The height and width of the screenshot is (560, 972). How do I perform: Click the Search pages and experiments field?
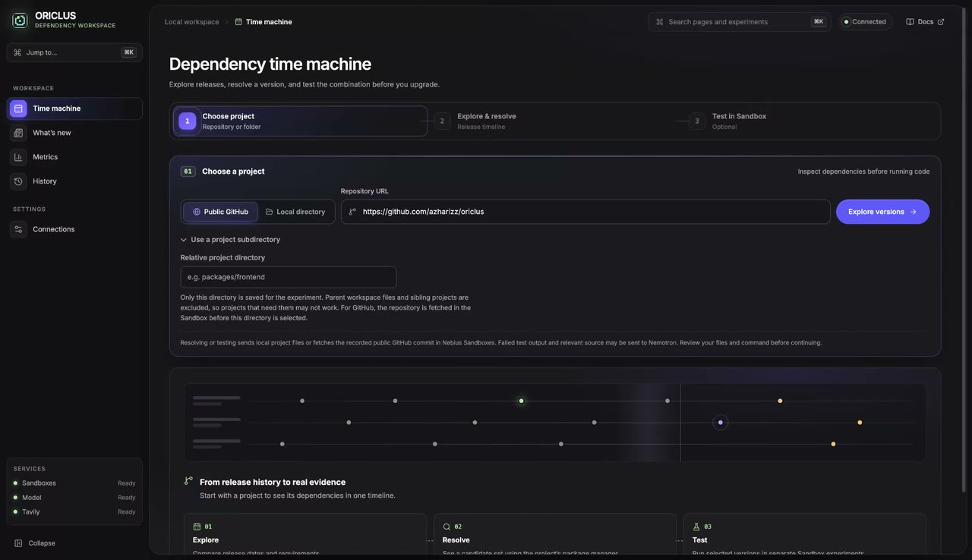(739, 22)
